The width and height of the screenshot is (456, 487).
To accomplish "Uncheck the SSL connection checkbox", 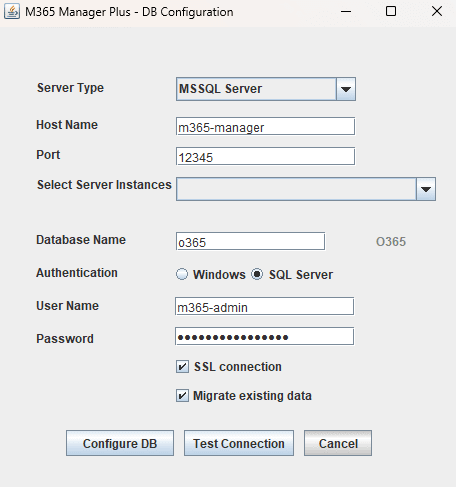I will [x=182, y=367].
